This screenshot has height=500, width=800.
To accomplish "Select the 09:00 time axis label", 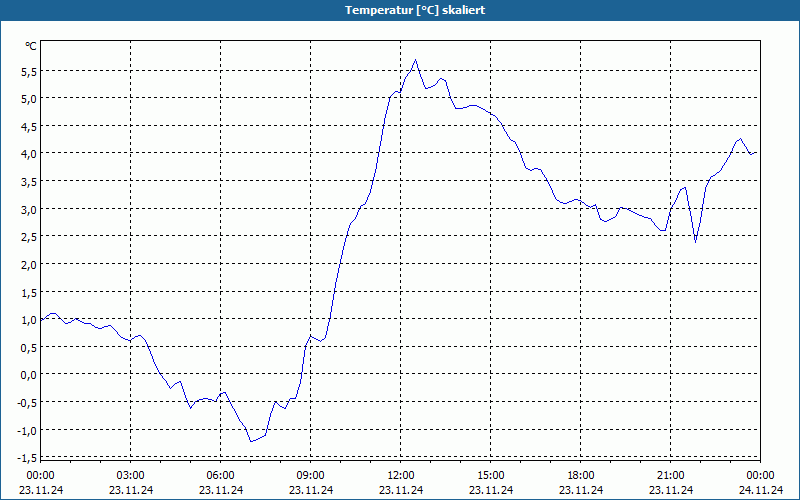I will [x=310, y=476].
